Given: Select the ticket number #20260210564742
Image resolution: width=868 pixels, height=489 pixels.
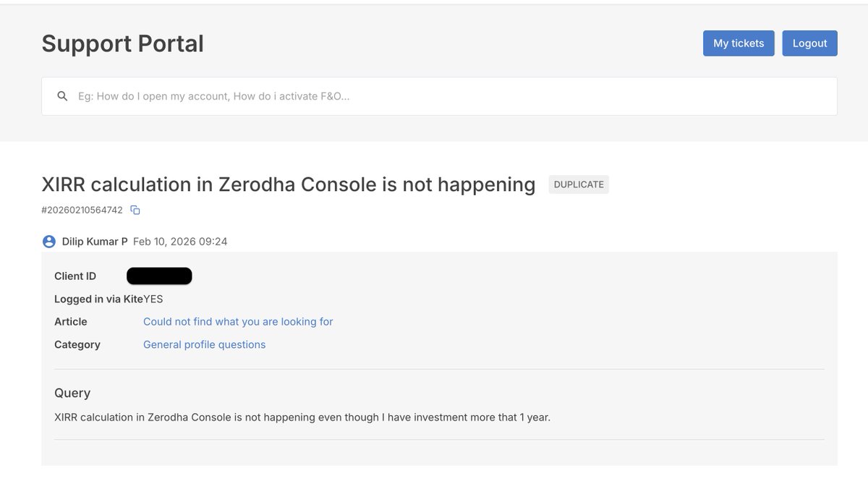Looking at the screenshot, I should click(x=82, y=211).
